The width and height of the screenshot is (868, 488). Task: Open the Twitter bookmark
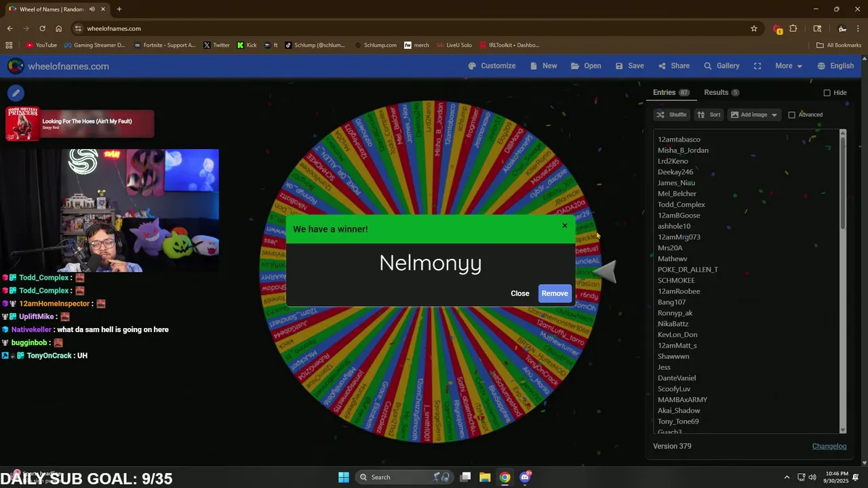tap(216, 45)
